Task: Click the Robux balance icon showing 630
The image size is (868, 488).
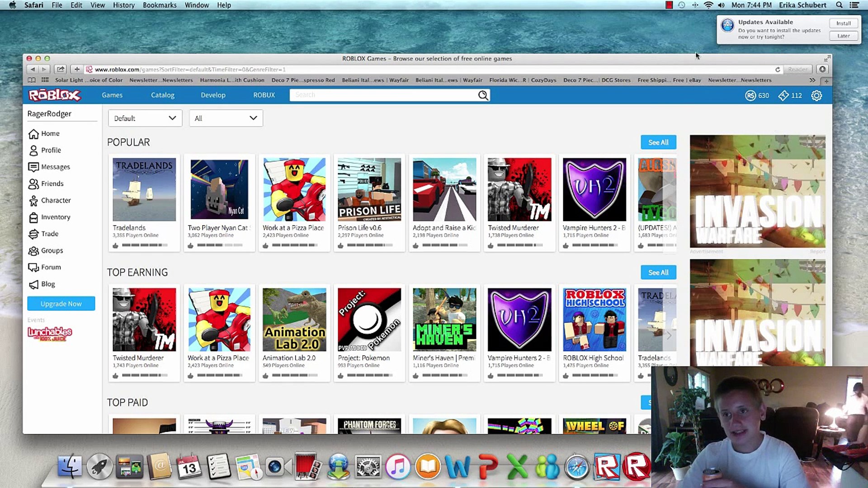Action: tap(750, 95)
